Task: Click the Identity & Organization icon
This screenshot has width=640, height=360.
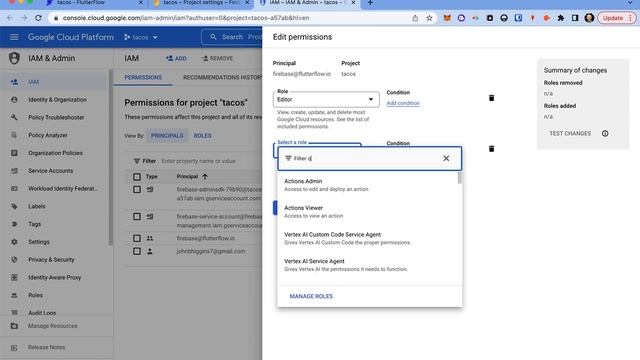Action: pyautogui.click(x=14, y=100)
